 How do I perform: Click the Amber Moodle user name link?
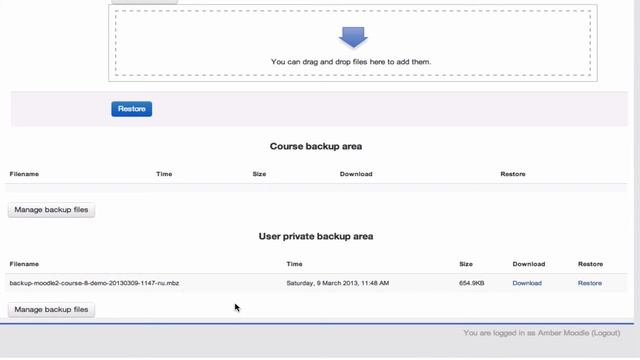pos(563,333)
